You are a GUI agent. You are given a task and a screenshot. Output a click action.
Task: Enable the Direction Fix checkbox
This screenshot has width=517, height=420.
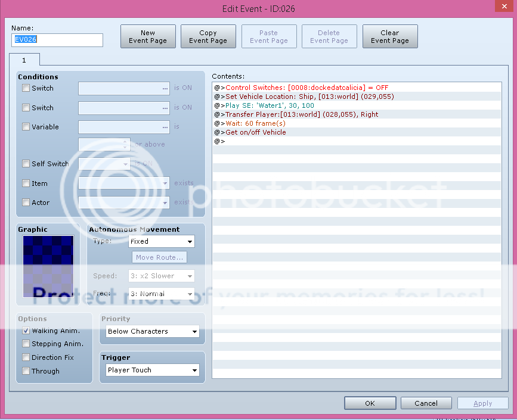pyautogui.click(x=26, y=357)
